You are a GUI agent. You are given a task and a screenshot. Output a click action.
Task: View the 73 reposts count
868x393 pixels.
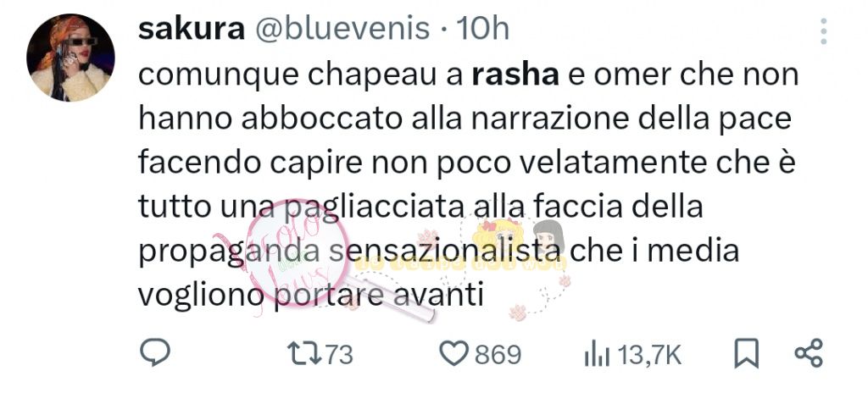point(339,354)
